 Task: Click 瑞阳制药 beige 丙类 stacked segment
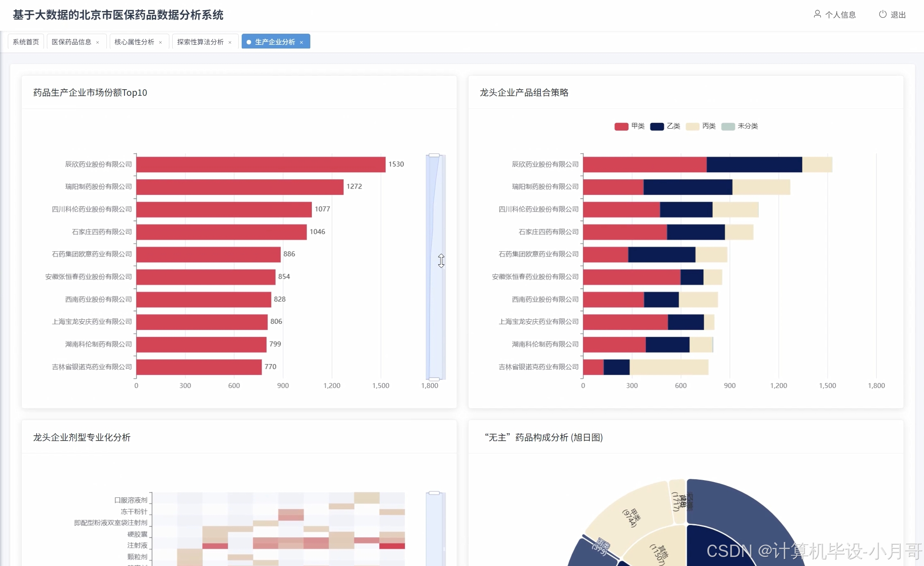point(761,187)
